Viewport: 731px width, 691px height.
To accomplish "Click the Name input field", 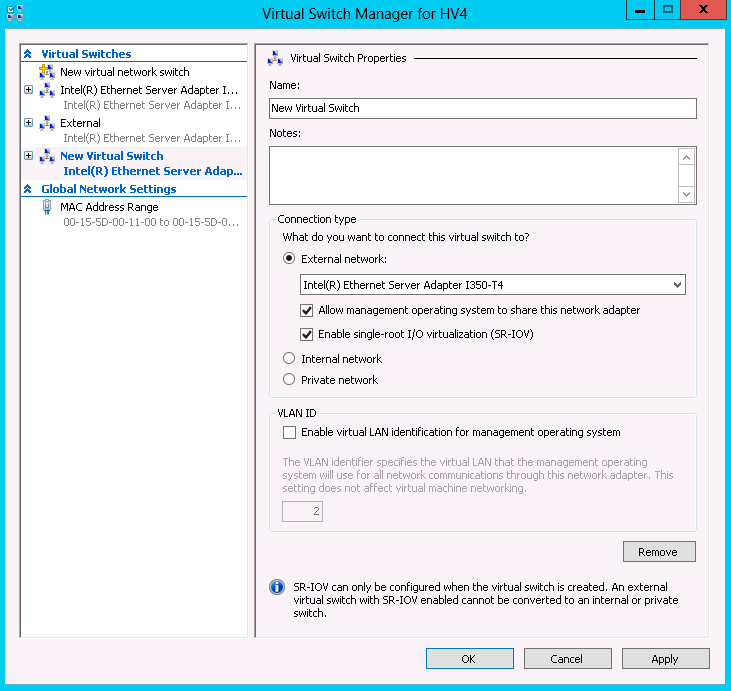I will 483,108.
